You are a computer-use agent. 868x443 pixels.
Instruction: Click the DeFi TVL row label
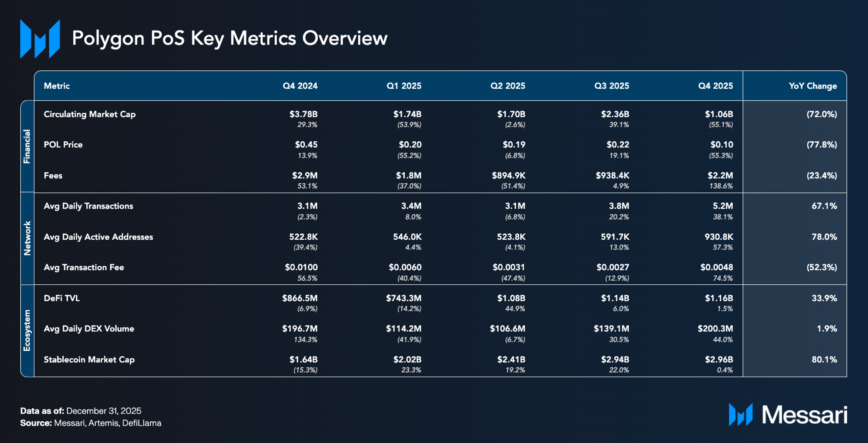tap(62, 298)
